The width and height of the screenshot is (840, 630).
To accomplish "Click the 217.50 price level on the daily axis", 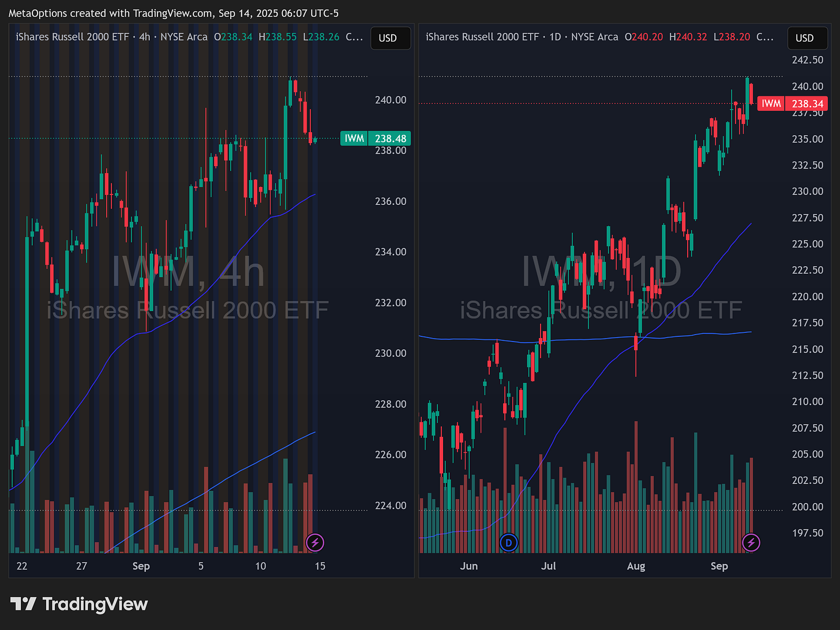I will point(808,323).
